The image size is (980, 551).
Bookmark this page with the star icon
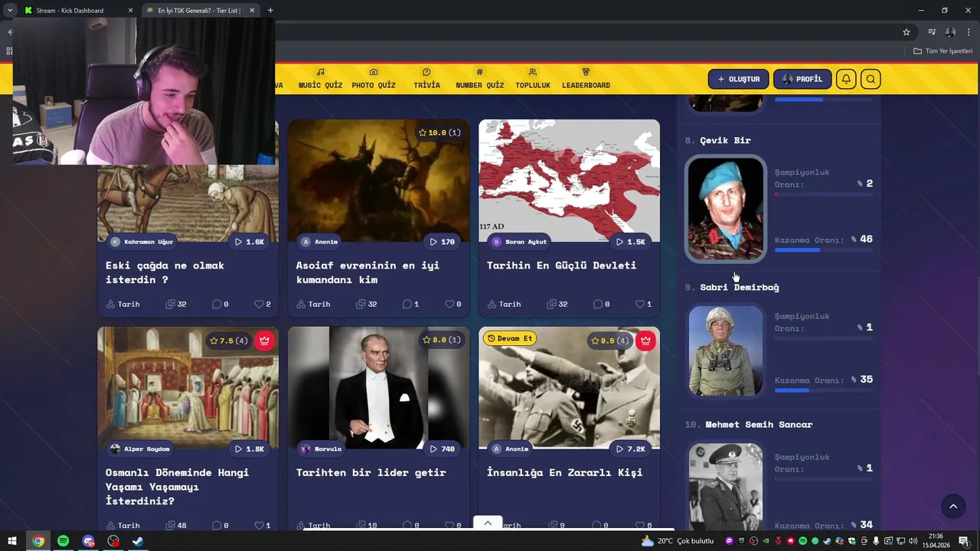point(906,32)
